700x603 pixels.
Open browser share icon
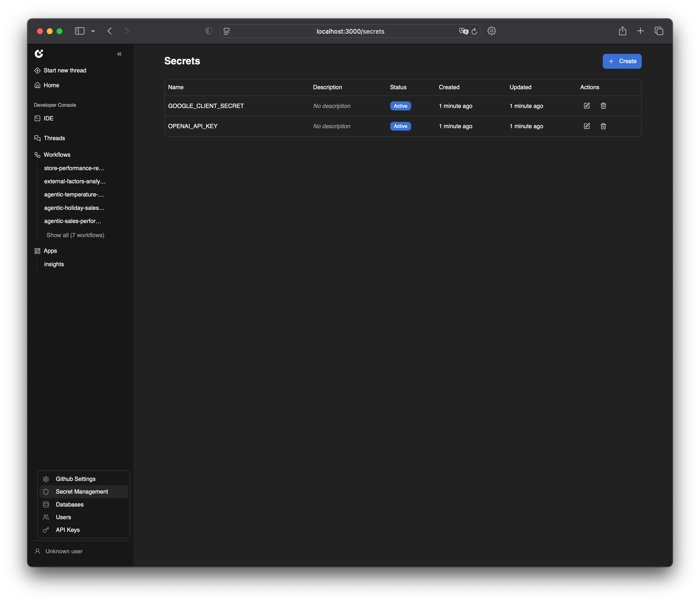[622, 31]
